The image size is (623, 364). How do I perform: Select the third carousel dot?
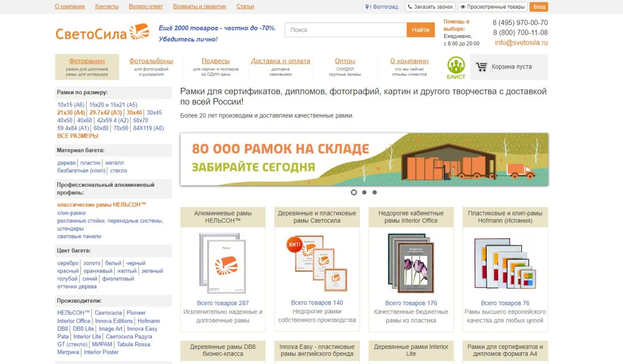[x=374, y=192]
